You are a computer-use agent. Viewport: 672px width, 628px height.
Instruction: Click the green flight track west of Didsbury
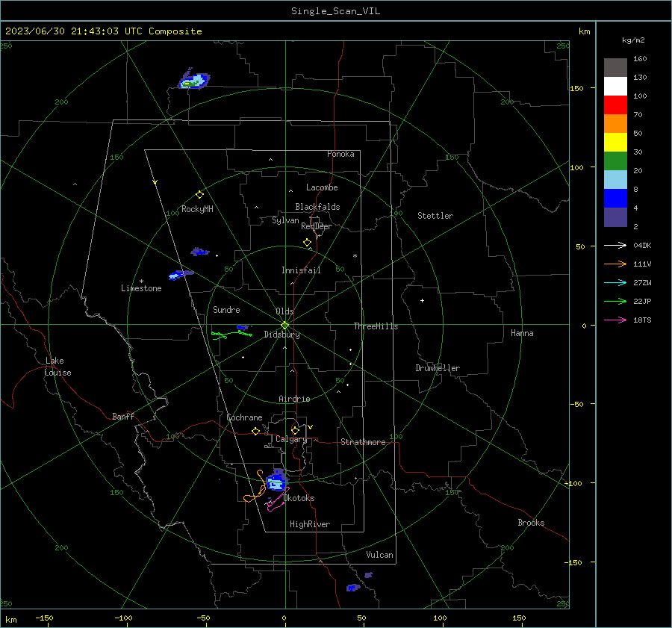231,334
